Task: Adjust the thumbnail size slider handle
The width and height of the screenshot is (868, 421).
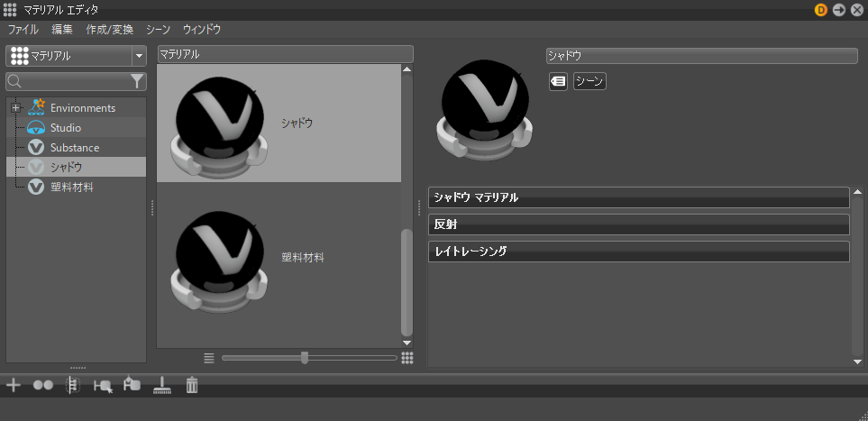Action: coord(305,358)
